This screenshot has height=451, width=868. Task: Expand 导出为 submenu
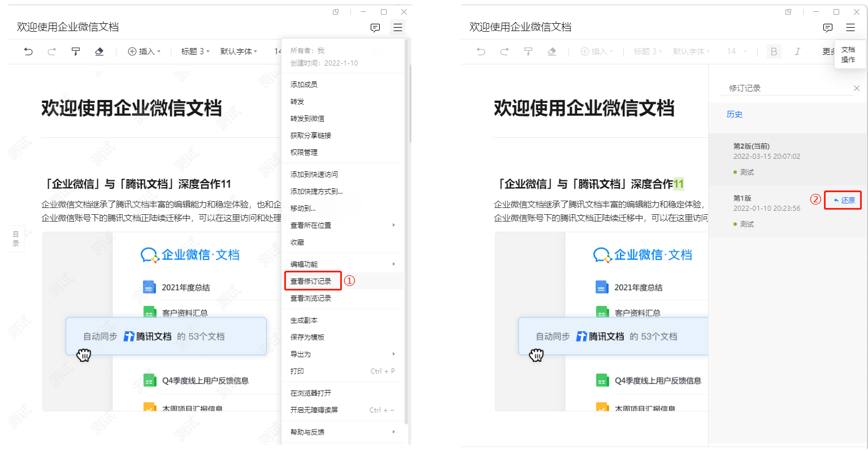tap(342, 354)
